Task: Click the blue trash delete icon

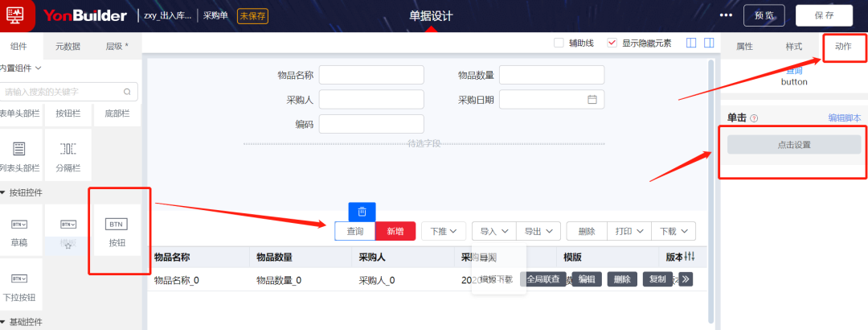Action: click(x=362, y=212)
